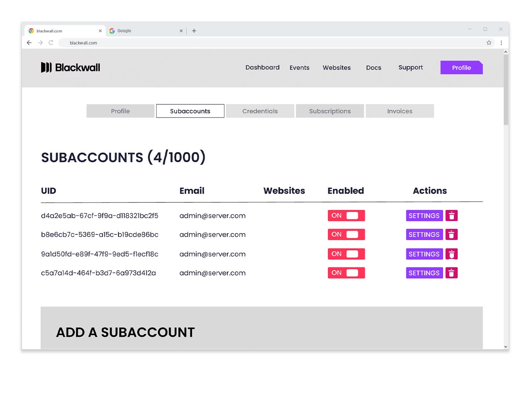
Task: Open Websites in the top navigation
Action: [x=337, y=68]
